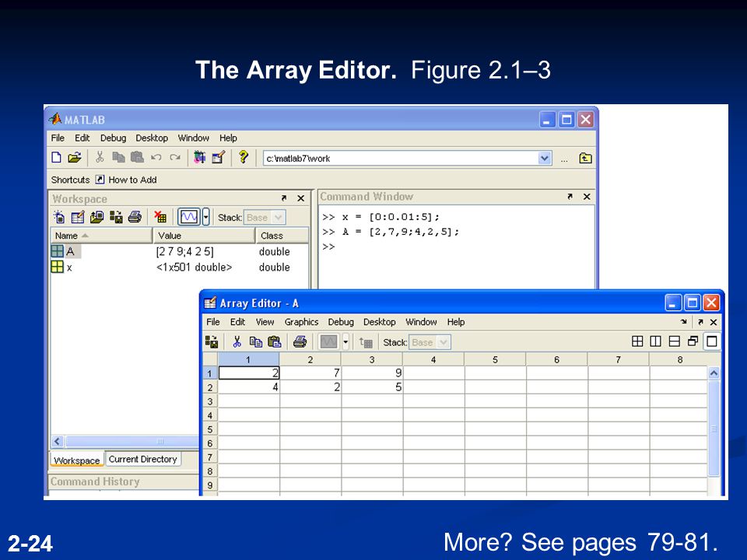This screenshot has height=560, width=747.
Task: Select cell row 1 column 1 containing 2
Action: pyautogui.click(x=249, y=373)
